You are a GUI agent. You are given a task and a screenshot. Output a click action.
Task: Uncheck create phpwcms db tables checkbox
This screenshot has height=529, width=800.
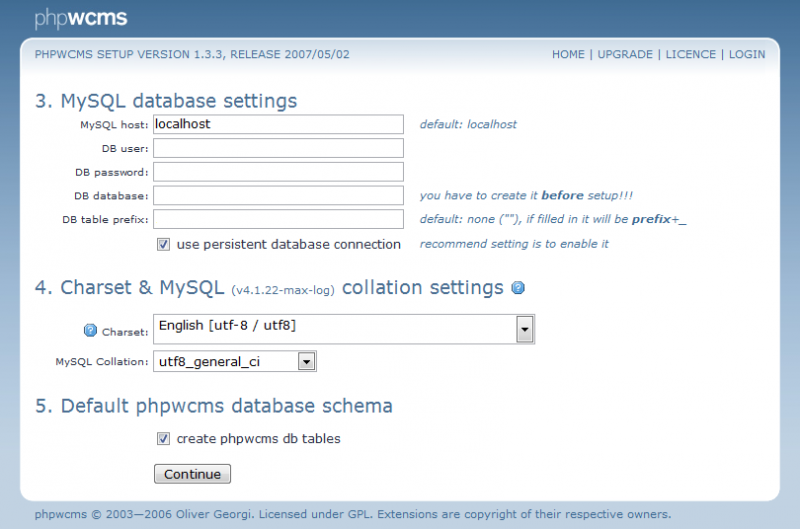(x=163, y=438)
